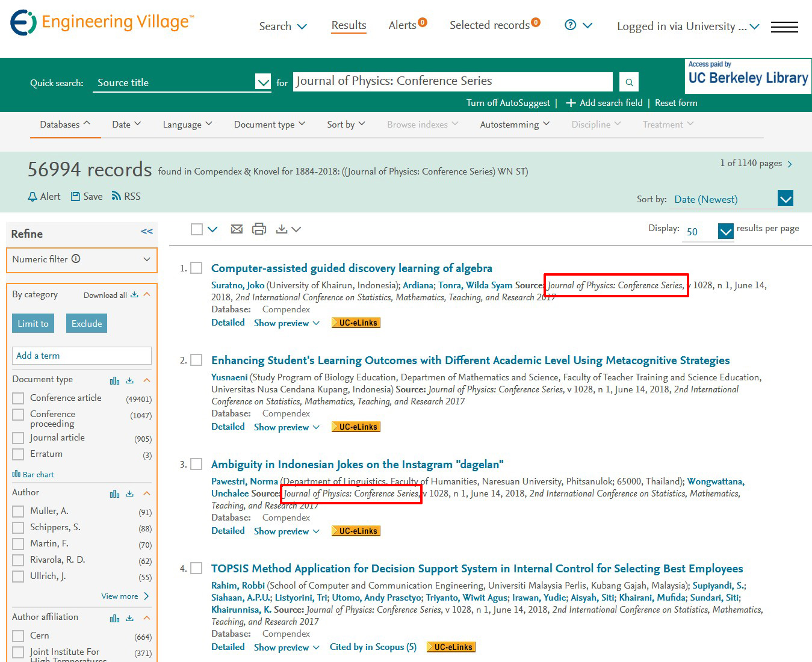Show bar chart for Author affiliation
The height and width of the screenshot is (662, 812).
(x=114, y=618)
